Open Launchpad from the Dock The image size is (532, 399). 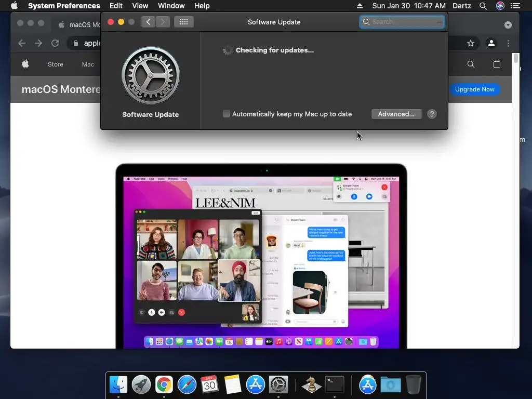(x=141, y=385)
